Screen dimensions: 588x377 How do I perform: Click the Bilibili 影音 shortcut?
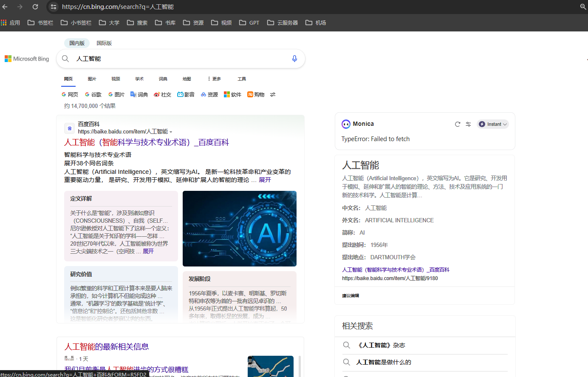click(x=186, y=94)
